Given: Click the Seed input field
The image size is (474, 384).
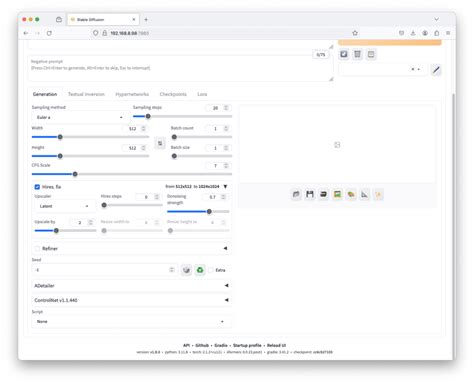Looking at the screenshot, I should pos(105,270).
